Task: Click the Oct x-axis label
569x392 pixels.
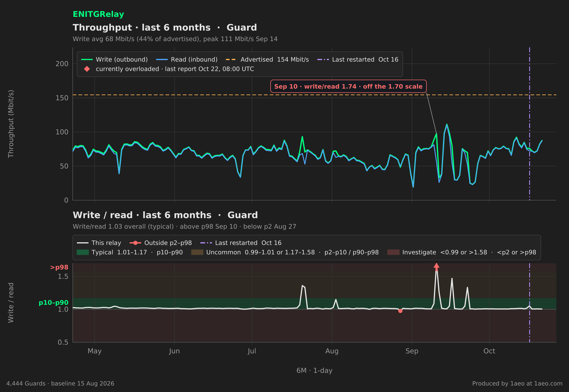Action: pyautogui.click(x=489, y=351)
